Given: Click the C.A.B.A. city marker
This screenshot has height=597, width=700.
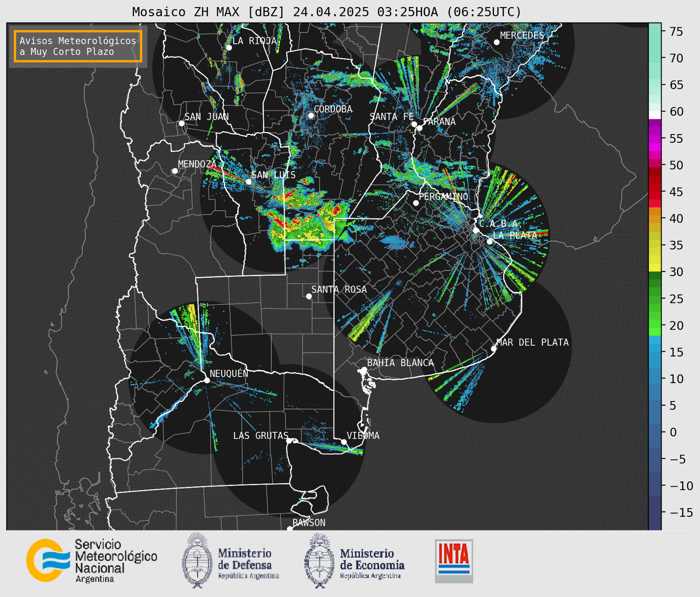Looking at the screenshot, I should (476, 230).
